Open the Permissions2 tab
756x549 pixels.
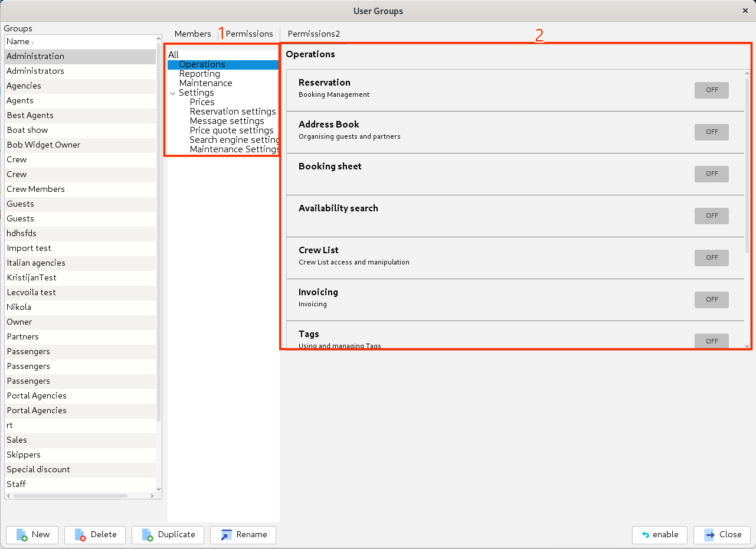click(x=313, y=34)
